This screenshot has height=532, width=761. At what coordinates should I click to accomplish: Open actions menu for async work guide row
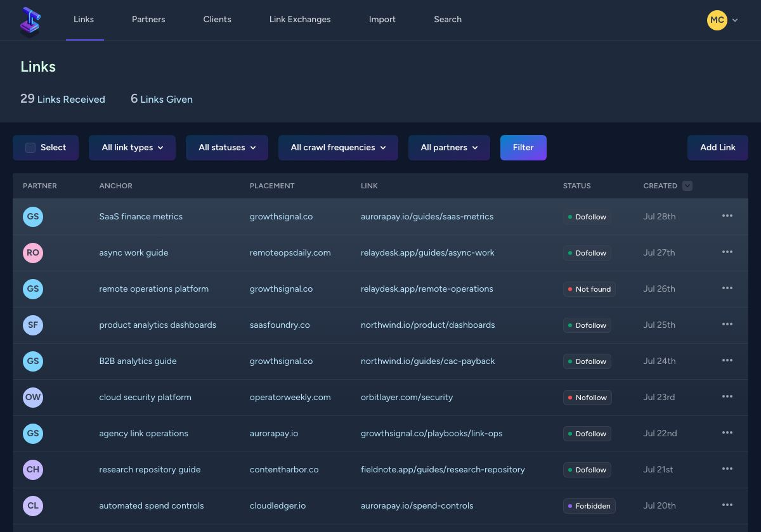pyautogui.click(x=727, y=252)
